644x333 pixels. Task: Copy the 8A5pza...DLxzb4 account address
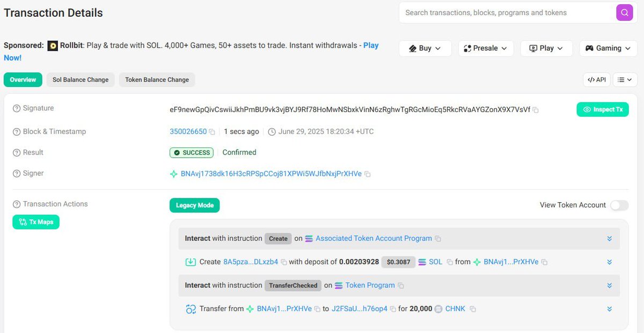[x=284, y=262]
